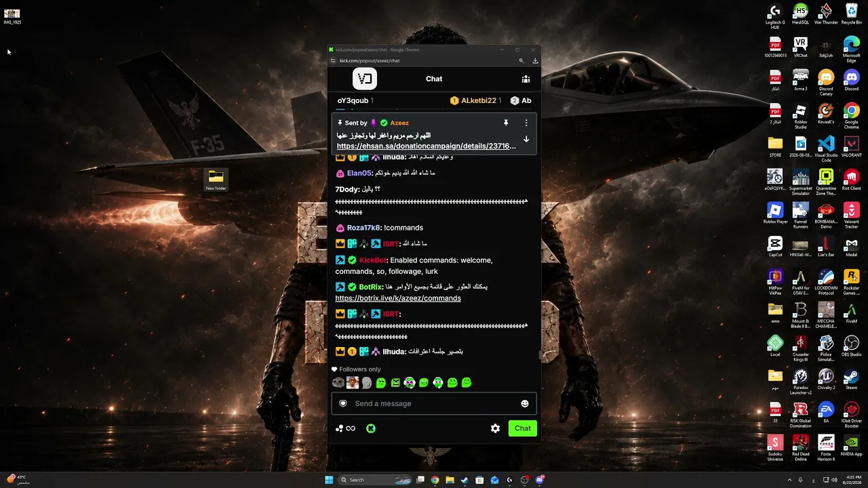Image resolution: width=868 pixels, height=488 pixels.
Task: Click the chat scrollbar thumb
Action: point(540,355)
